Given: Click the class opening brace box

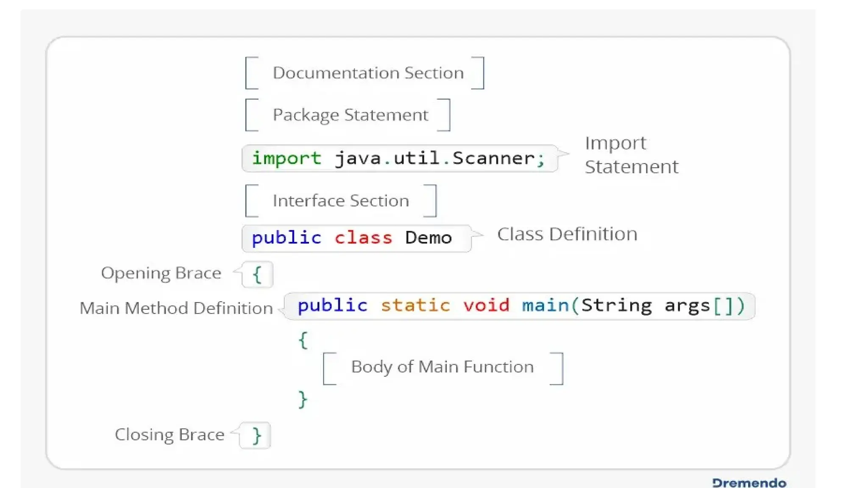Looking at the screenshot, I should pos(257,274).
